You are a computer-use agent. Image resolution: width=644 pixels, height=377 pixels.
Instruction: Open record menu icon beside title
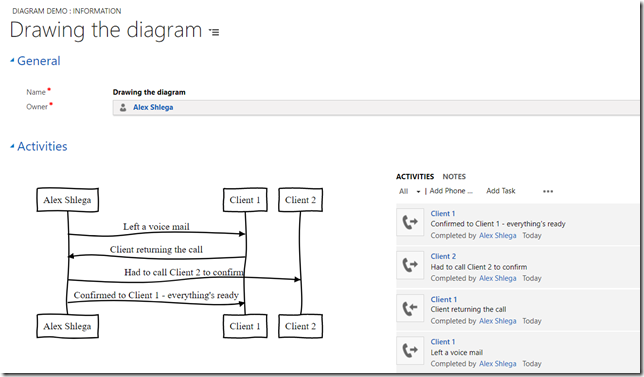[214, 32]
